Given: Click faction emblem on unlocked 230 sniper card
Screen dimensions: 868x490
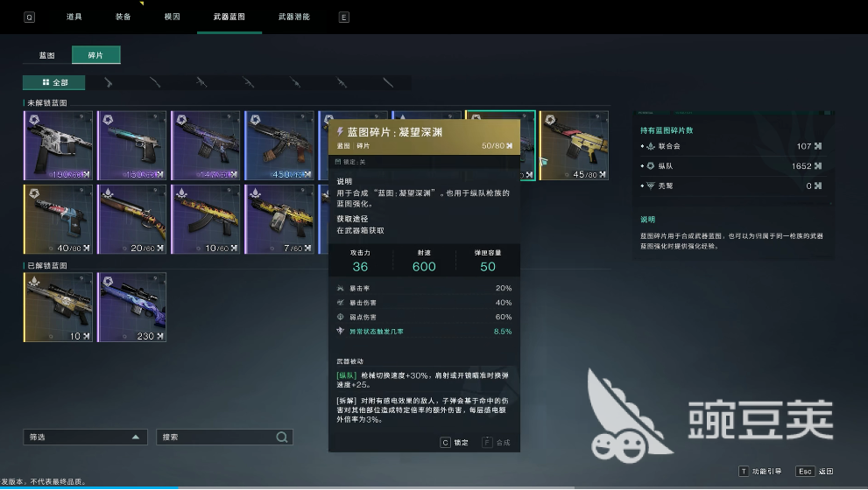Looking at the screenshot, I should [x=108, y=281].
